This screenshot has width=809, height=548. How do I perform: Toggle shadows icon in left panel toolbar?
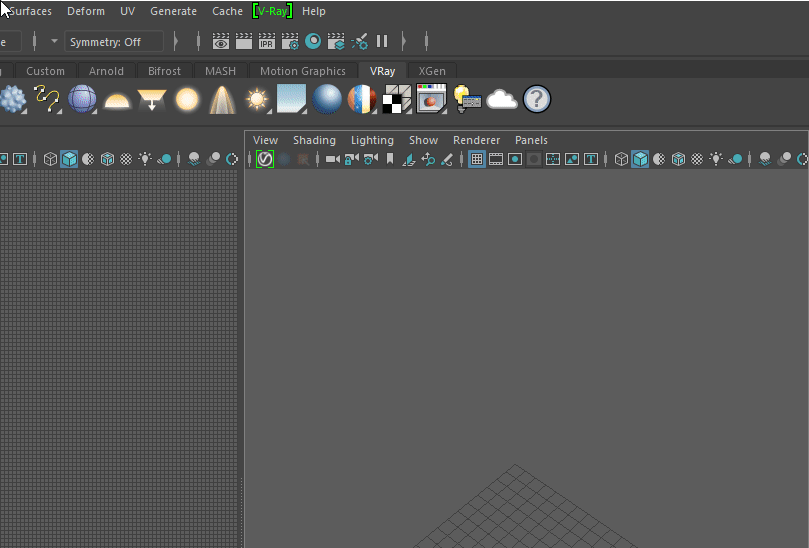click(164, 159)
